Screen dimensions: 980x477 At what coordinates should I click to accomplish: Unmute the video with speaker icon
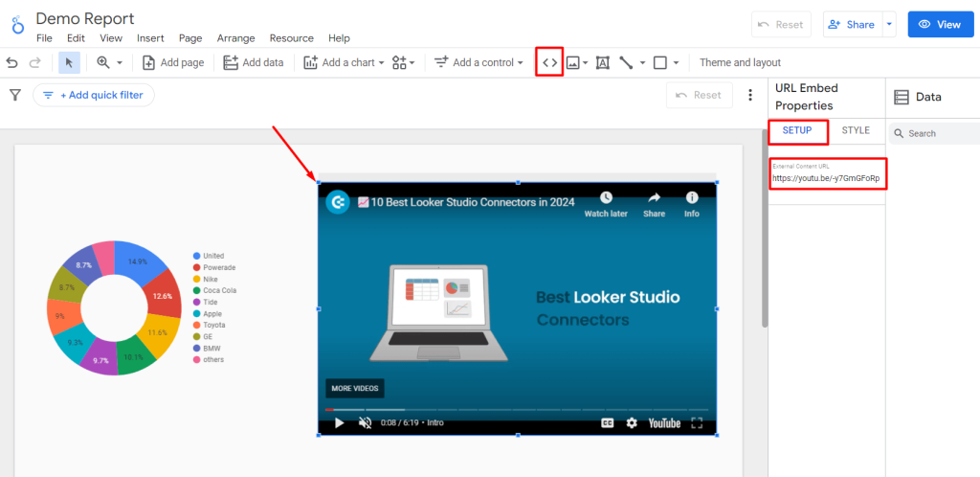click(x=365, y=423)
